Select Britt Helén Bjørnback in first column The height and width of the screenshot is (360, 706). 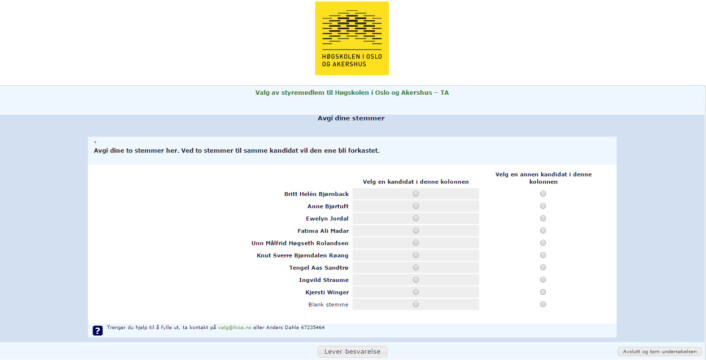(x=416, y=194)
